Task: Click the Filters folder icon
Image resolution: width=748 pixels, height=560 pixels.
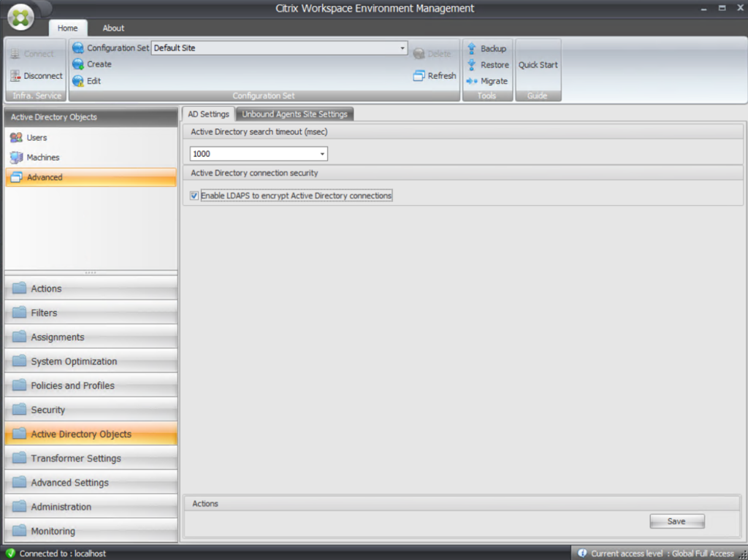Action: [x=19, y=312]
